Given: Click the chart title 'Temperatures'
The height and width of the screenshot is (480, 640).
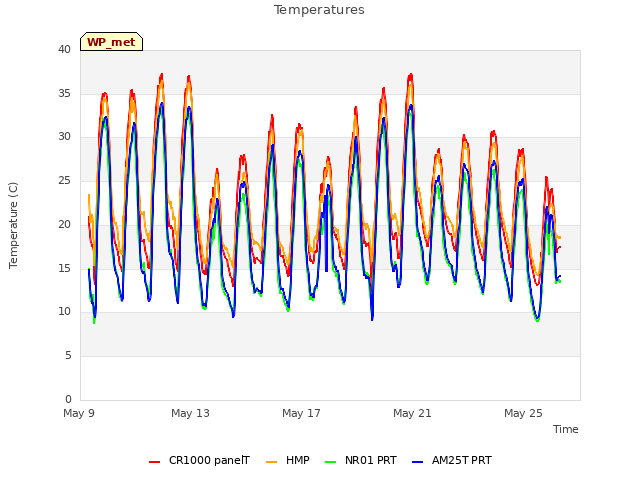Looking at the screenshot, I should coord(319,10).
